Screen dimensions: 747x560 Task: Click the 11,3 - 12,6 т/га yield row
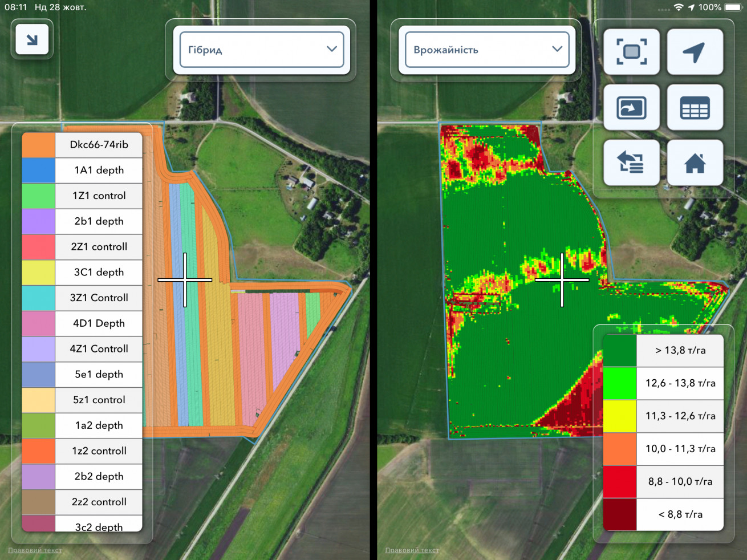pyautogui.click(x=663, y=416)
